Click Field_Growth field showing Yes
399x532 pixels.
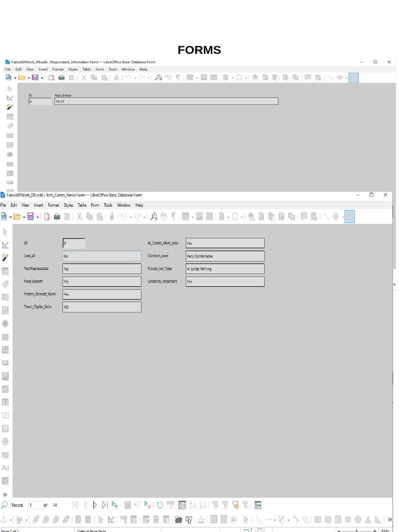coord(102,281)
